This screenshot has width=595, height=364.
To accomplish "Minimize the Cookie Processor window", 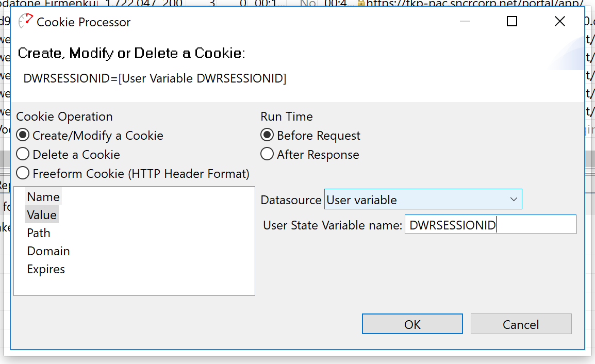I will (465, 21).
